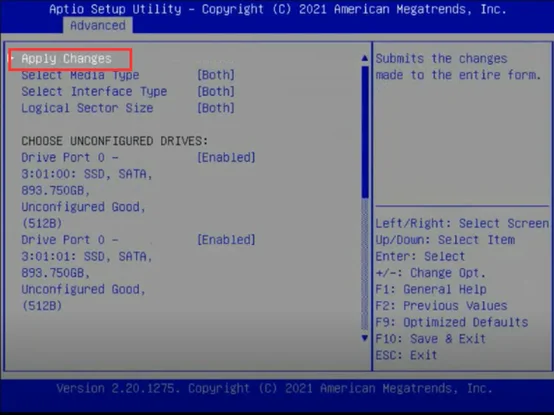Select the Apply Changes option
Screen dimensions: 554x415
[x=66, y=59]
